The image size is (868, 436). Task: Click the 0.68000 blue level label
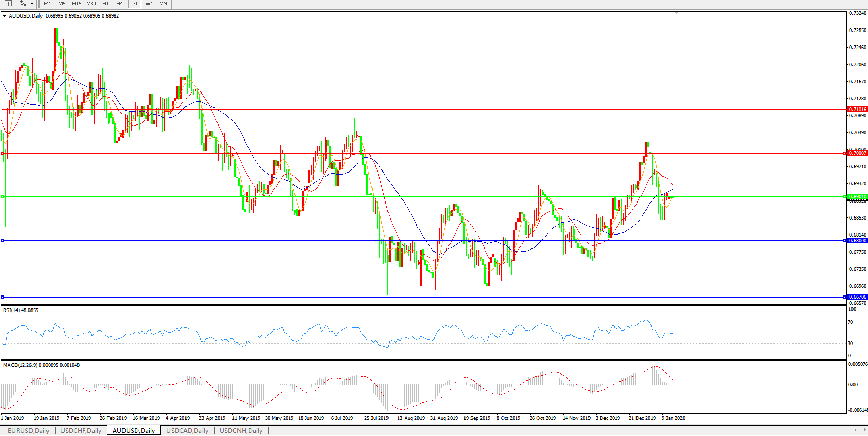(x=858, y=241)
